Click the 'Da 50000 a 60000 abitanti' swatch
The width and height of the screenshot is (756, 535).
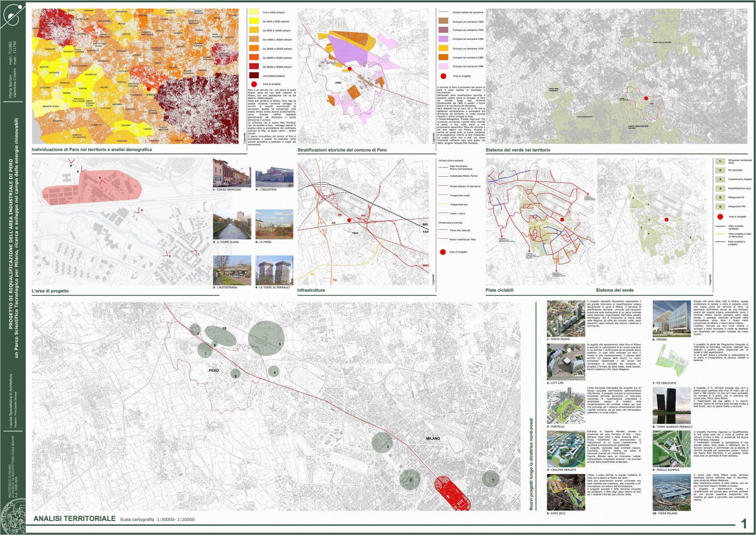click(254, 57)
